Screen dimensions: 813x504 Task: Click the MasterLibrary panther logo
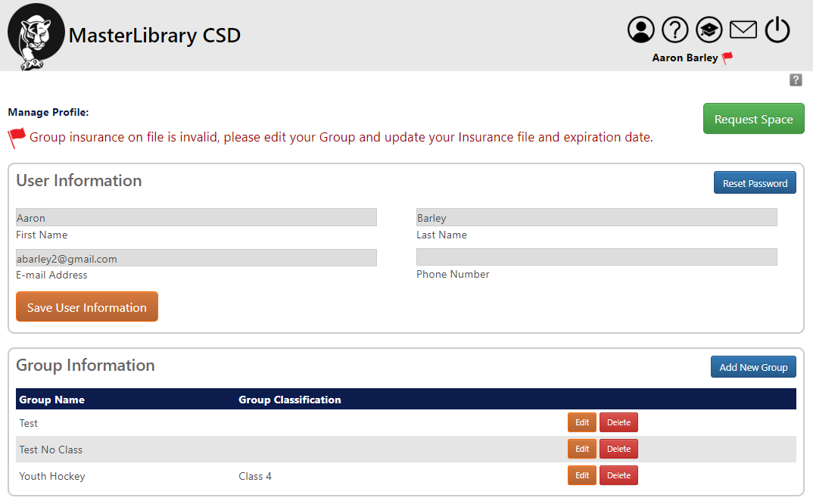pyautogui.click(x=36, y=36)
